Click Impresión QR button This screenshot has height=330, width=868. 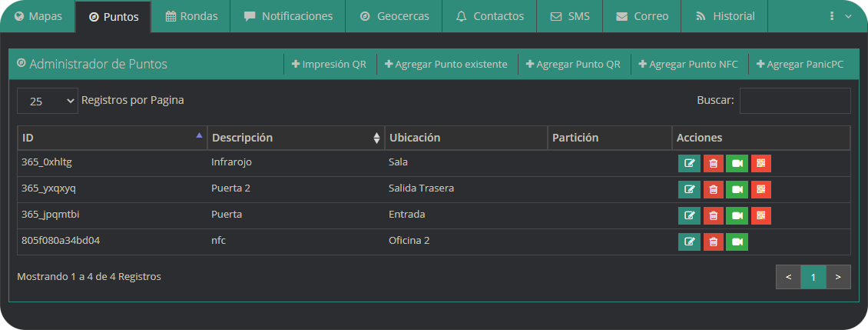(330, 65)
